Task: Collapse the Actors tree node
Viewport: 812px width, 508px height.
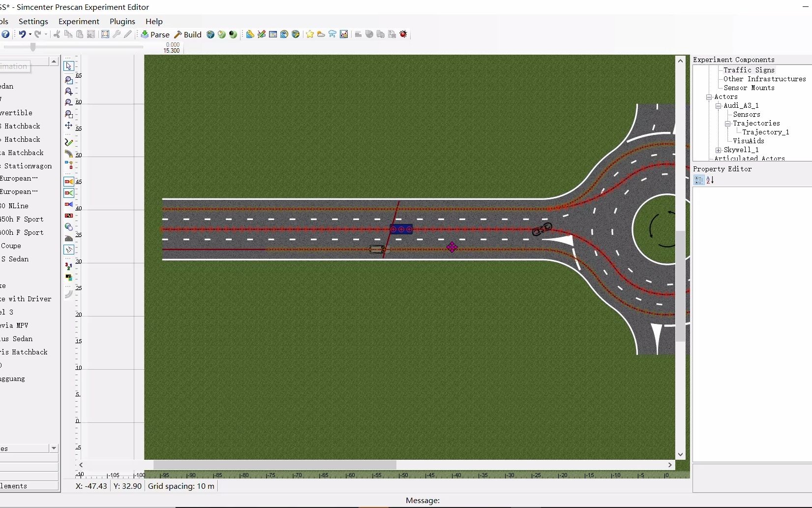Action: click(x=709, y=97)
